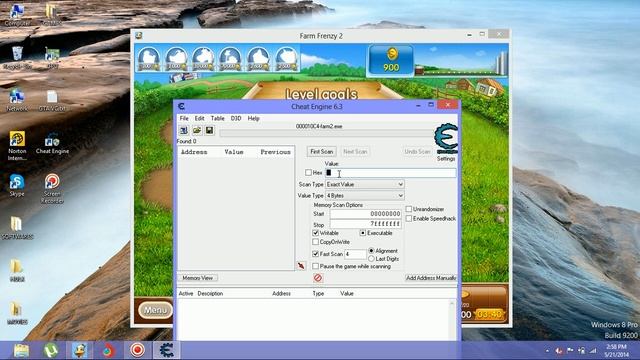Click the Stop address field
640x360 pixels.
[366, 224]
